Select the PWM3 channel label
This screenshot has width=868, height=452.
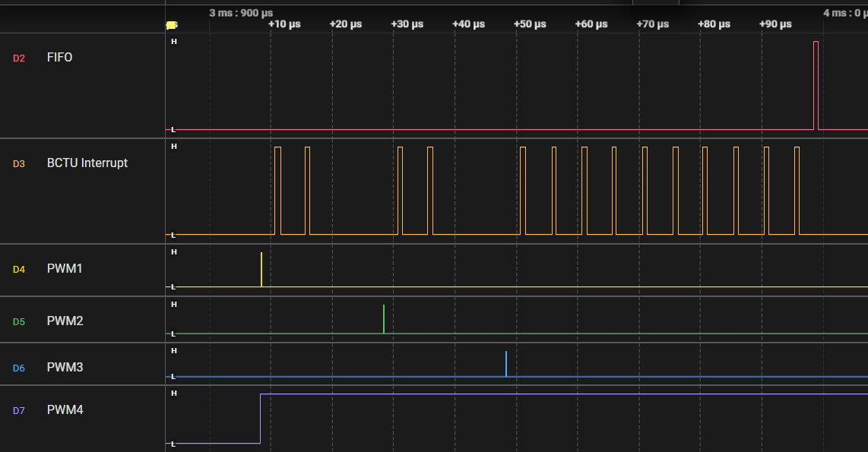pos(65,368)
